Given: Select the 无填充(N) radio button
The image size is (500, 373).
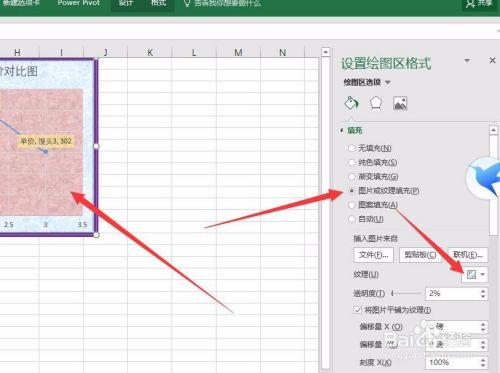Looking at the screenshot, I should click(x=351, y=148).
